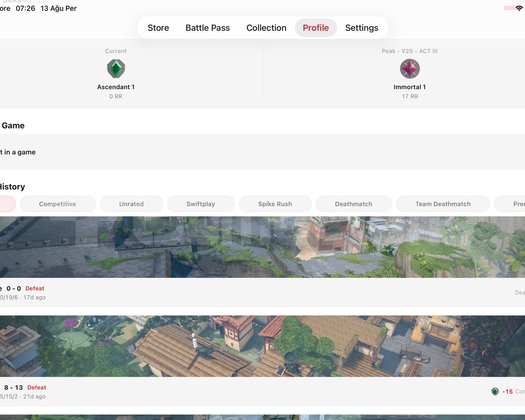Click the 'Current' label above Ascendant
The width and height of the screenshot is (525, 420).
[116, 51]
